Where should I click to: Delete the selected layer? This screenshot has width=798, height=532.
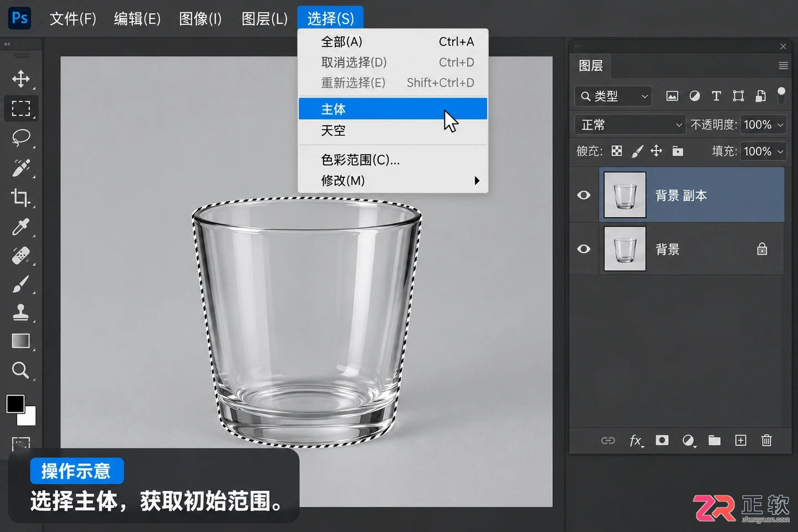click(766, 441)
